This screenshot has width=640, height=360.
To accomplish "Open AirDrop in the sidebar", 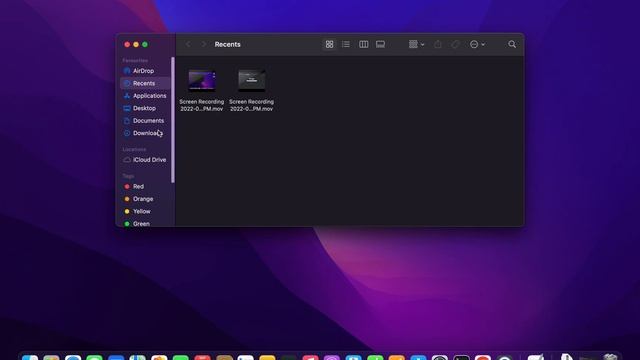I will 145,71.
